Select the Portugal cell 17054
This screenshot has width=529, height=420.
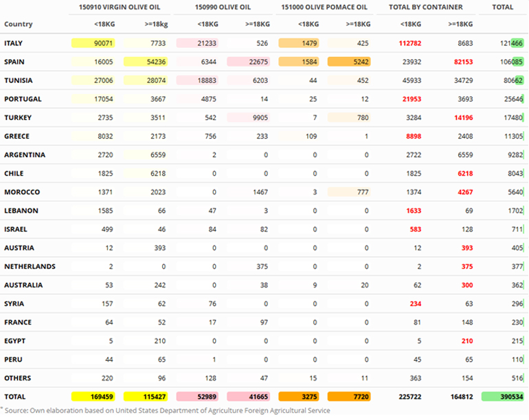[93, 99]
